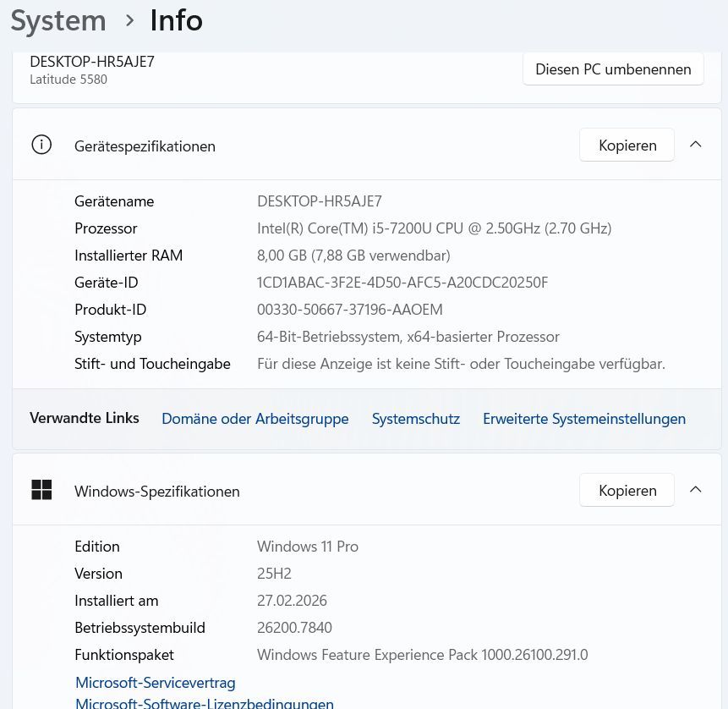Collapse the Gerätespezifikationen section using its chevron
The height and width of the screenshot is (709, 728).
[696, 145]
